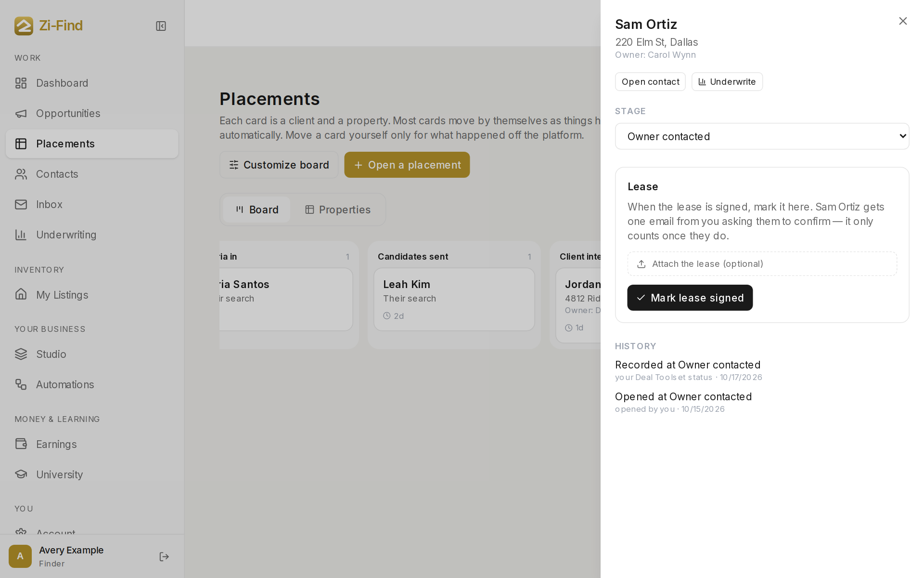
Task: Open the Opportunities page
Action: pos(92,113)
